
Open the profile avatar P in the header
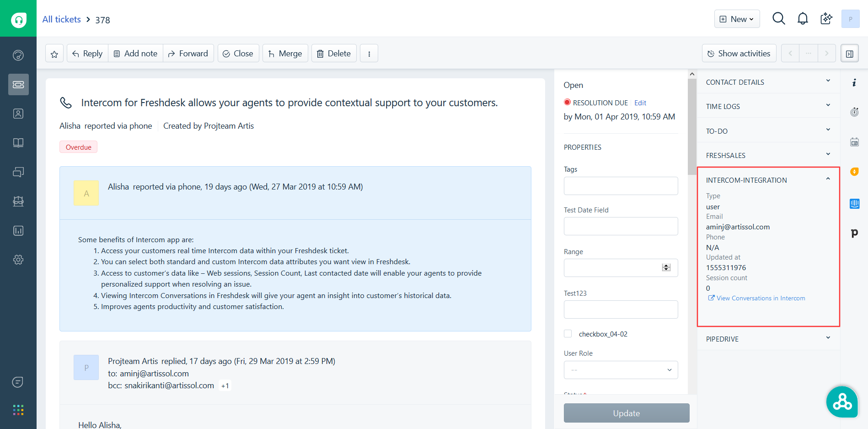pyautogui.click(x=850, y=19)
